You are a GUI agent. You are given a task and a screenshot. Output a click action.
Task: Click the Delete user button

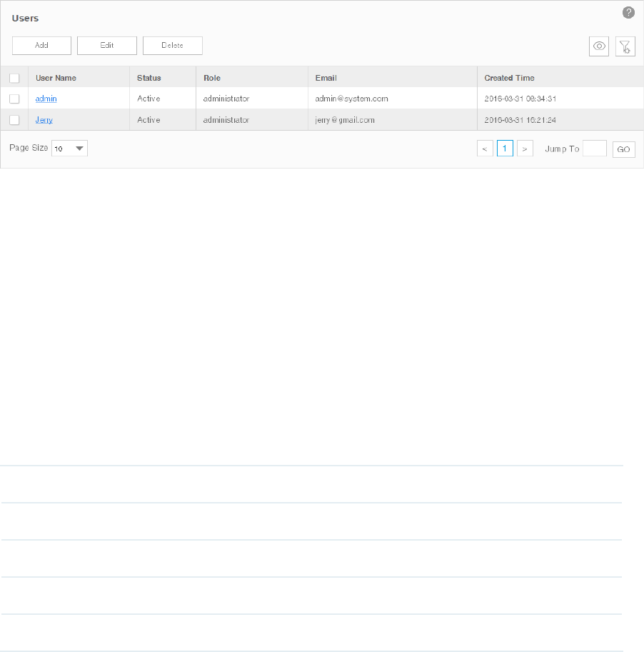click(x=173, y=45)
